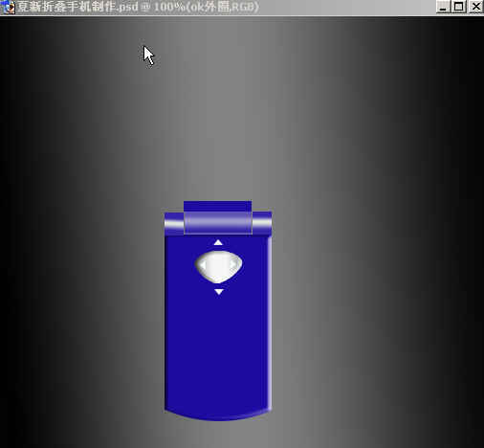Click the blue phone body lower area
This screenshot has width=484, height=448.
[x=217, y=351]
